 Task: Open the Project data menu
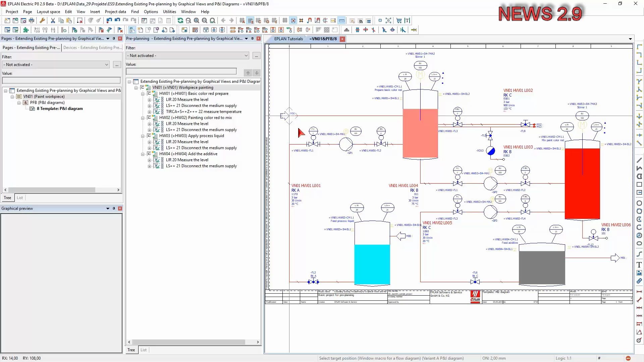[x=115, y=11]
